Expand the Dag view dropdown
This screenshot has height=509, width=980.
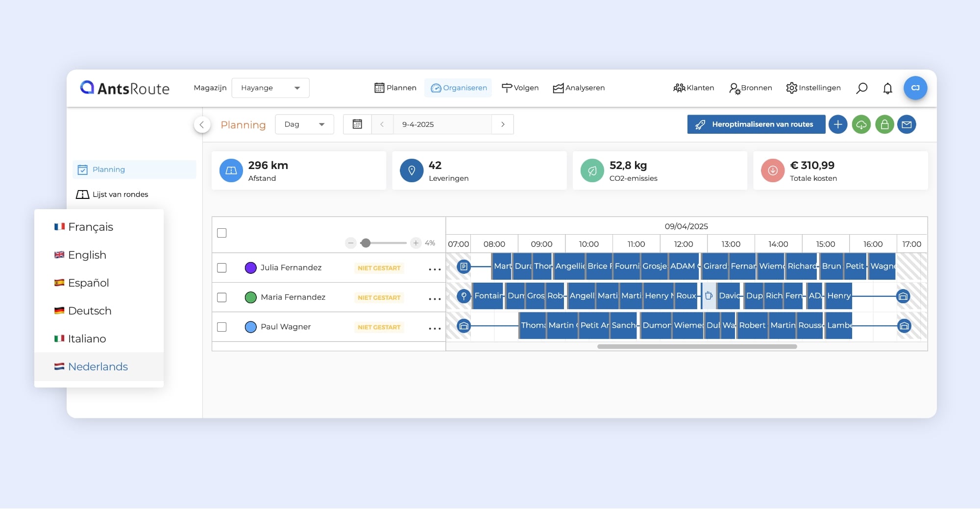pyautogui.click(x=304, y=124)
